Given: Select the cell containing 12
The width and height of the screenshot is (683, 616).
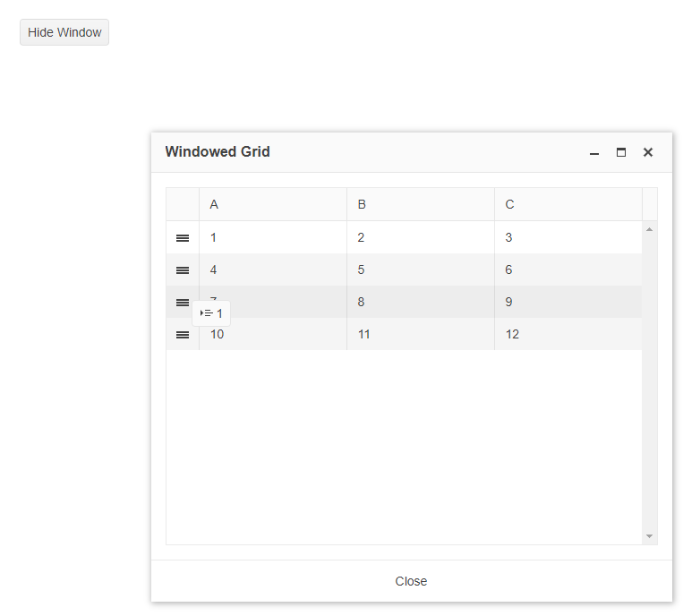Looking at the screenshot, I should pyautogui.click(x=568, y=335).
